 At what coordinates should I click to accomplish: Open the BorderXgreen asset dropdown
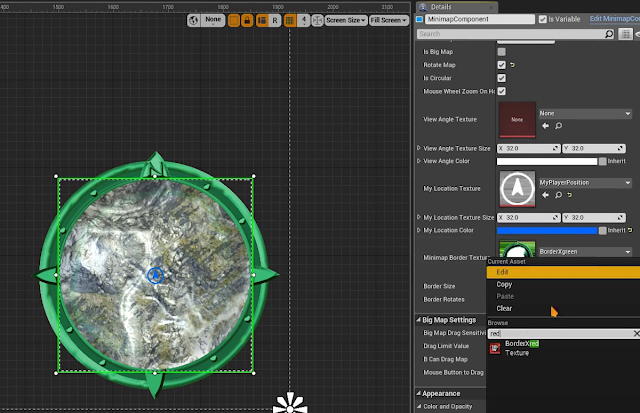pos(585,252)
